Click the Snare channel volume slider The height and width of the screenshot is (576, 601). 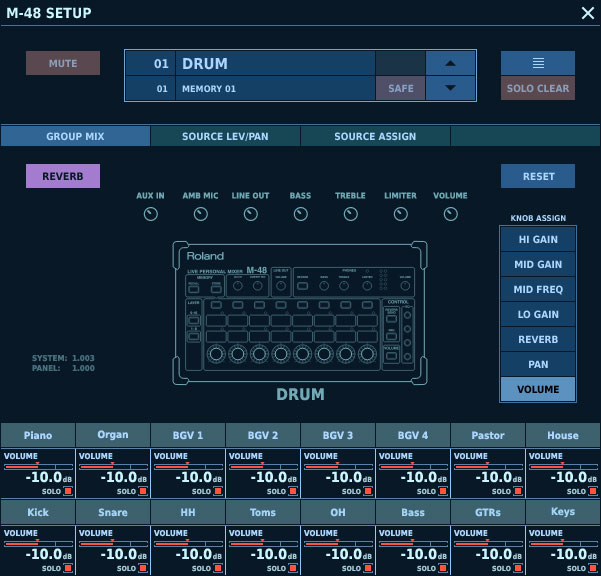click(112, 543)
